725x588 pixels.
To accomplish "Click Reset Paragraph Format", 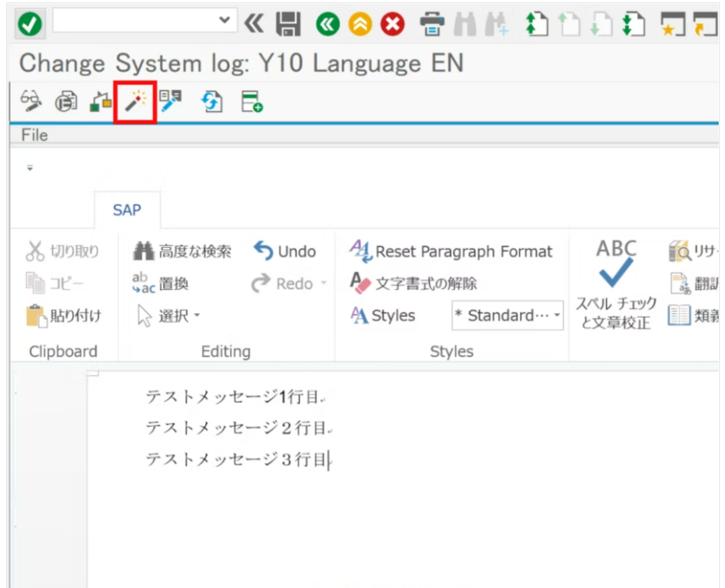I will 452,252.
